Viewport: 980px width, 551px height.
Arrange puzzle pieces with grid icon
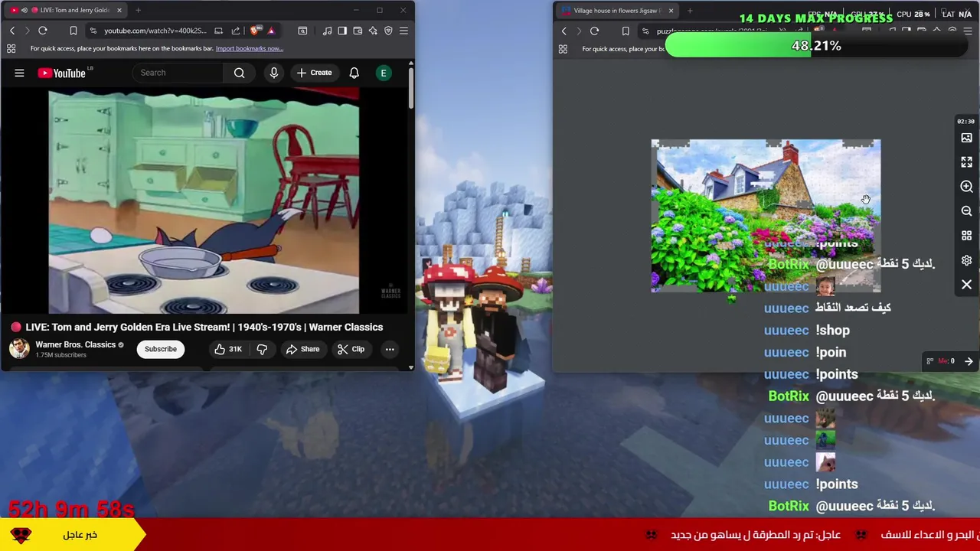pyautogui.click(x=966, y=236)
